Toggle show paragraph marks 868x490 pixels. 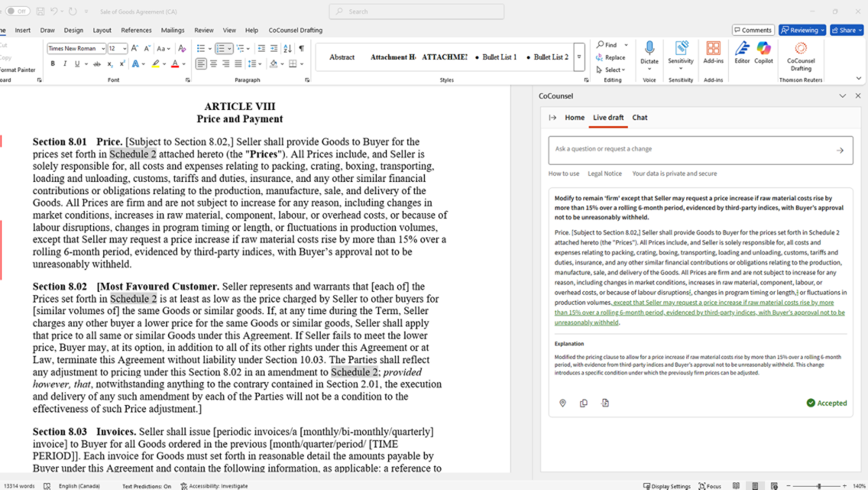coord(301,49)
